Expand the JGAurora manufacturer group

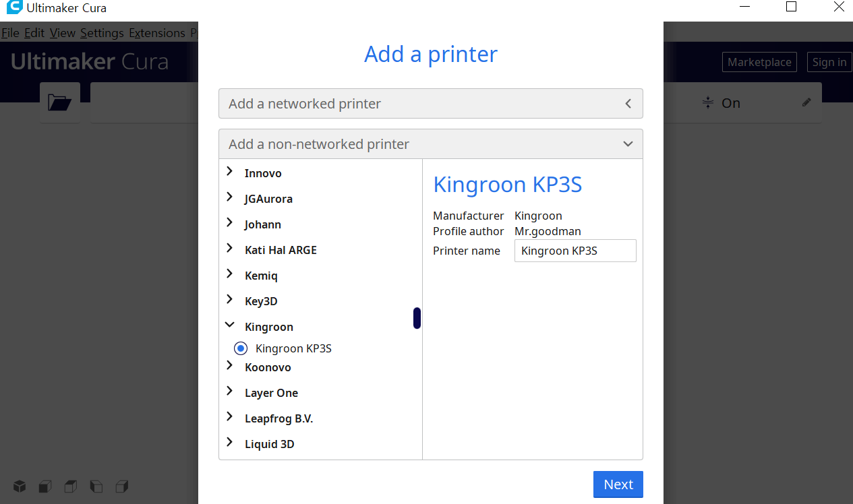(x=230, y=198)
